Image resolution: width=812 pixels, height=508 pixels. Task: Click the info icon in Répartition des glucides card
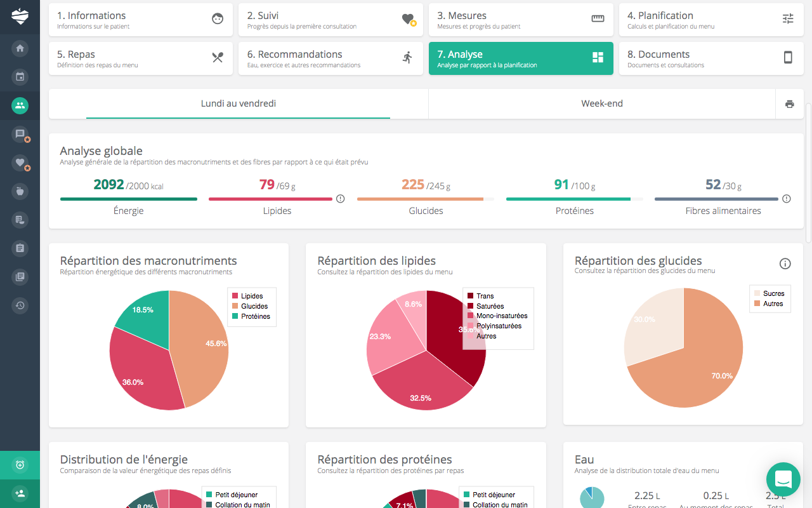(785, 264)
